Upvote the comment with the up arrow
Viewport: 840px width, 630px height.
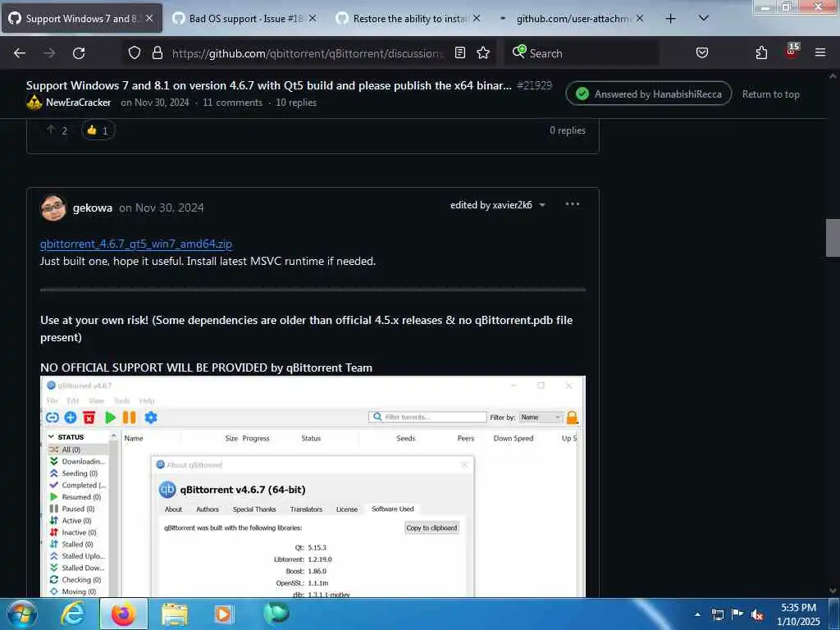[x=51, y=130]
